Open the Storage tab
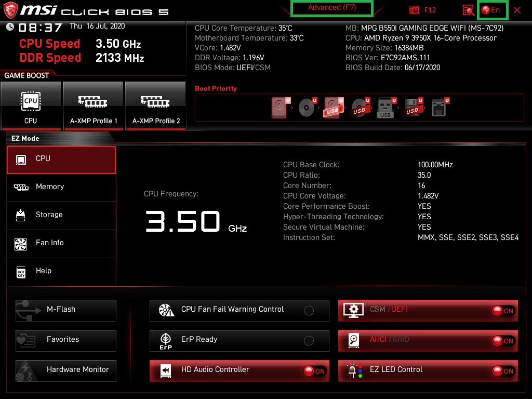 point(61,216)
